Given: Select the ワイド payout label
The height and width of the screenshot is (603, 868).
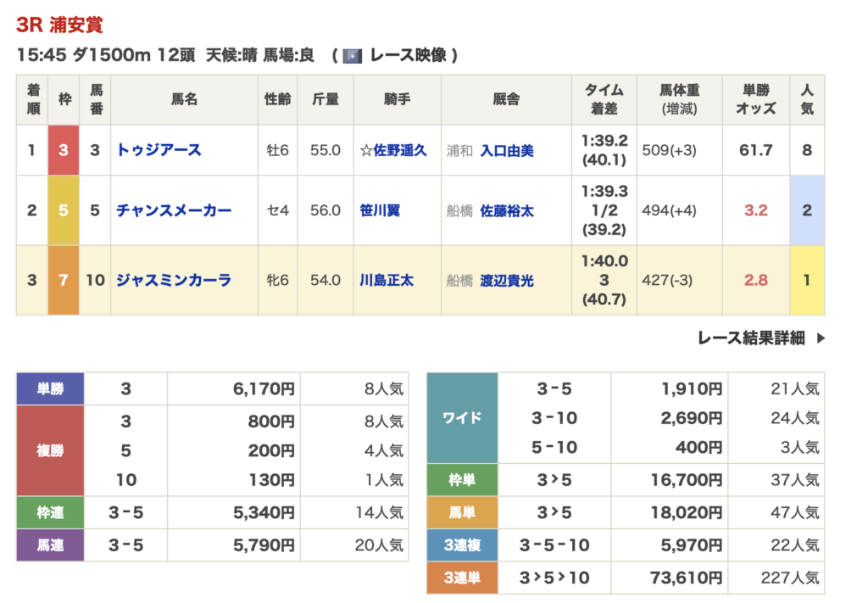Looking at the screenshot, I should [462, 417].
